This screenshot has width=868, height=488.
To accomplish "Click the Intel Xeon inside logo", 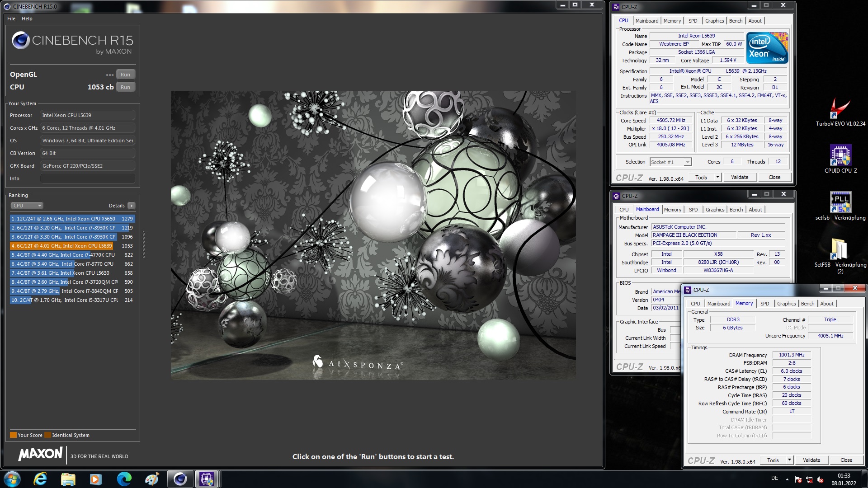I will (767, 47).
